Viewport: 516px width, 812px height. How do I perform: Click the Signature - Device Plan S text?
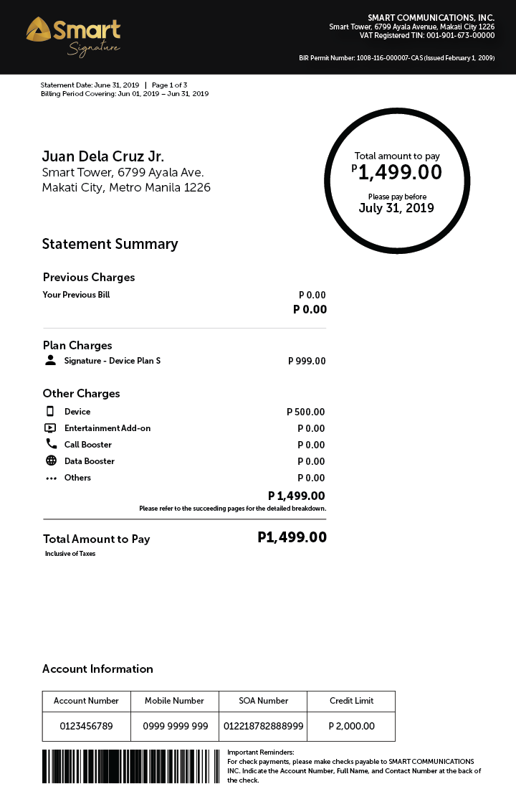113,360
